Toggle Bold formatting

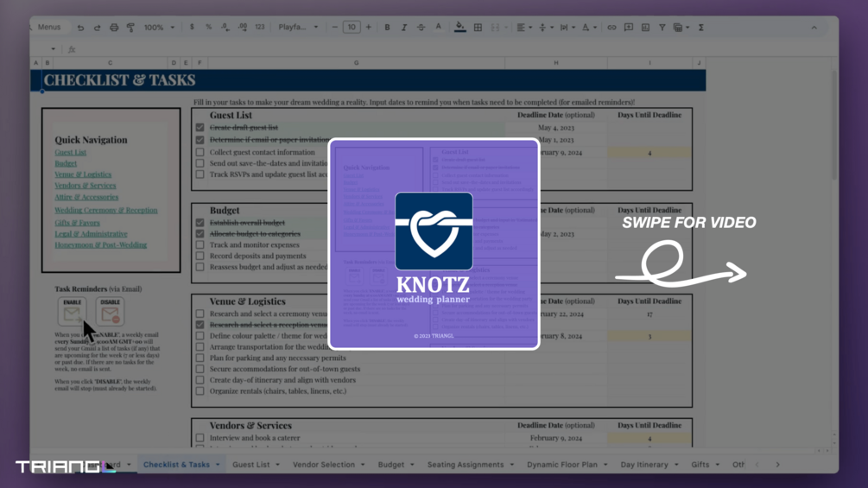[387, 27]
